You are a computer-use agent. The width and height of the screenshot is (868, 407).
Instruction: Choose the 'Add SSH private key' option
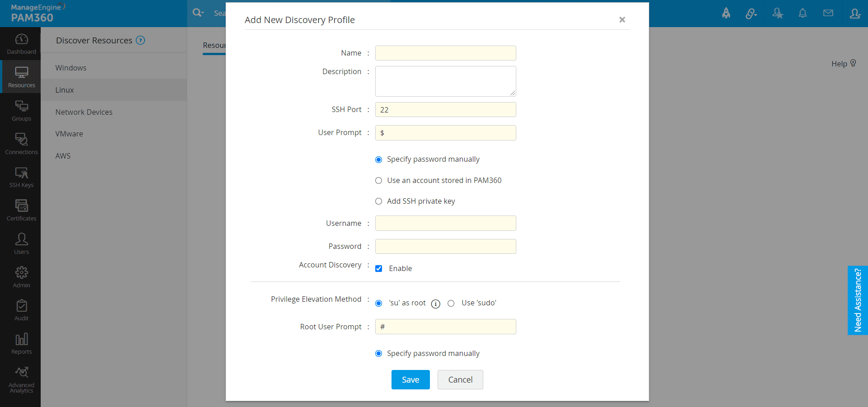tap(379, 201)
